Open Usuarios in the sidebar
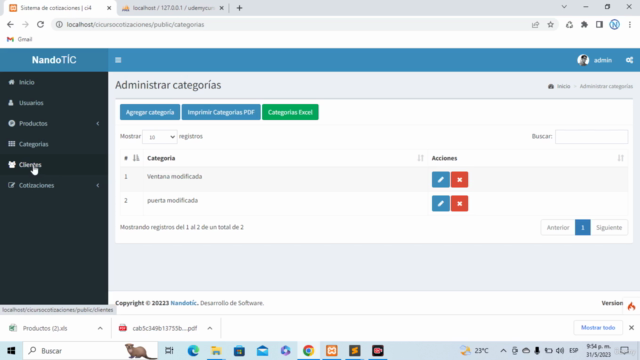The image size is (640, 360). click(54, 103)
